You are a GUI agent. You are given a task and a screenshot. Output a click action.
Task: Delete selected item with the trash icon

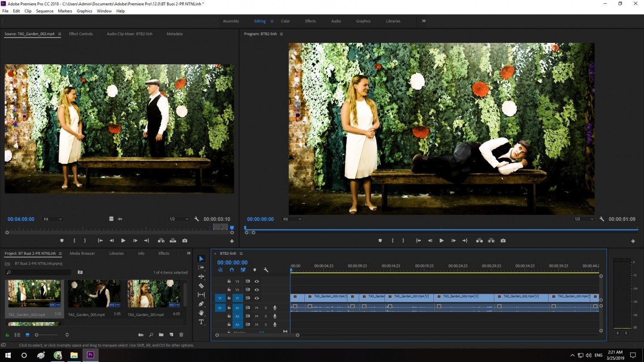tap(181, 335)
